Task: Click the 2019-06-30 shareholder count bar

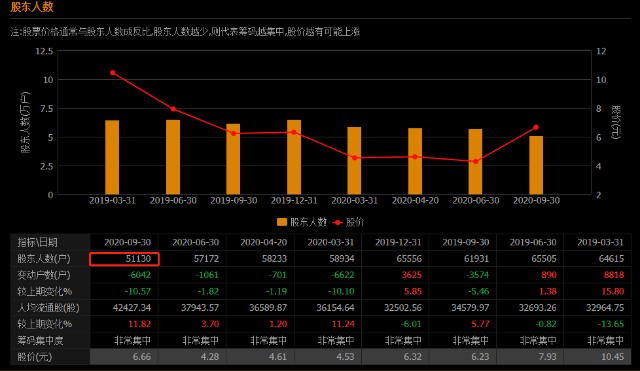Action: [x=173, y=157]
